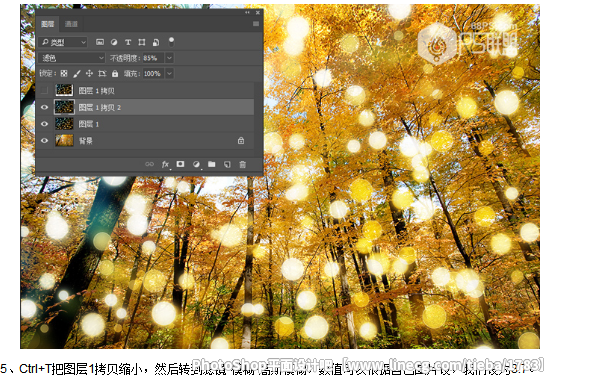Lock image pixels brush icon
This screenshot has width=600, height=384.
point(77,73)
